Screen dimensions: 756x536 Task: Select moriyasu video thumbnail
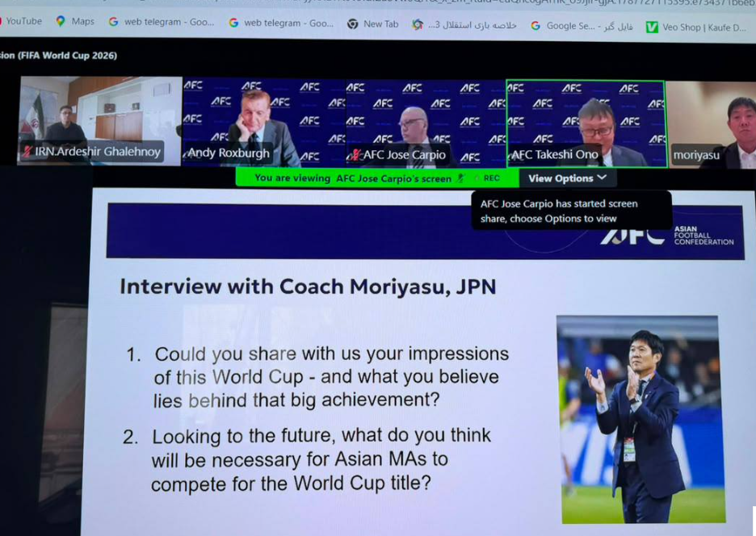click(x=711, y=125)
